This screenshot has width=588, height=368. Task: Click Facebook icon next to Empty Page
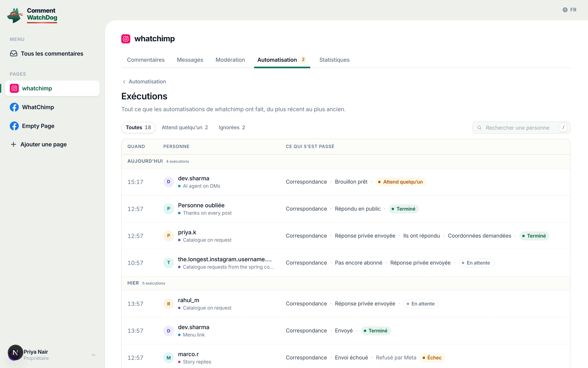click(x=14, y=126)
